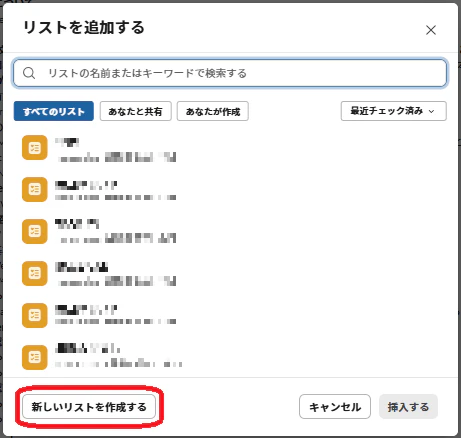Click the キャンセル button

point(335,407)
